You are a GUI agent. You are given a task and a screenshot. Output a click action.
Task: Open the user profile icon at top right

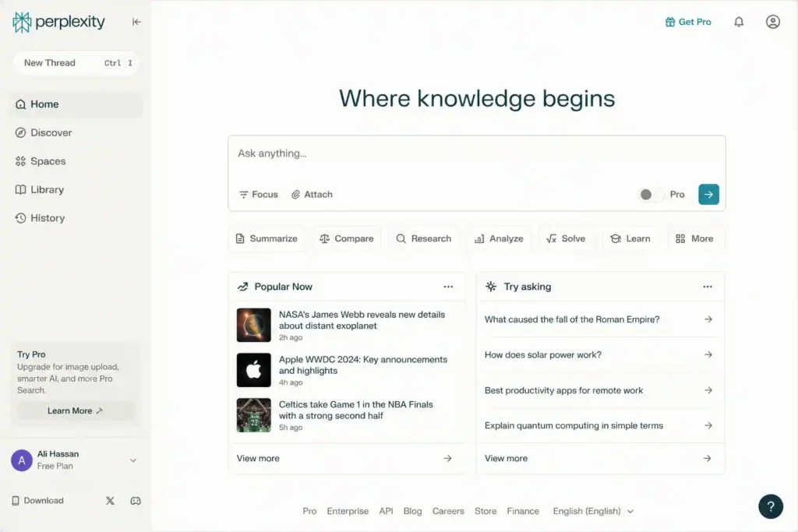[x=773, y=22]
